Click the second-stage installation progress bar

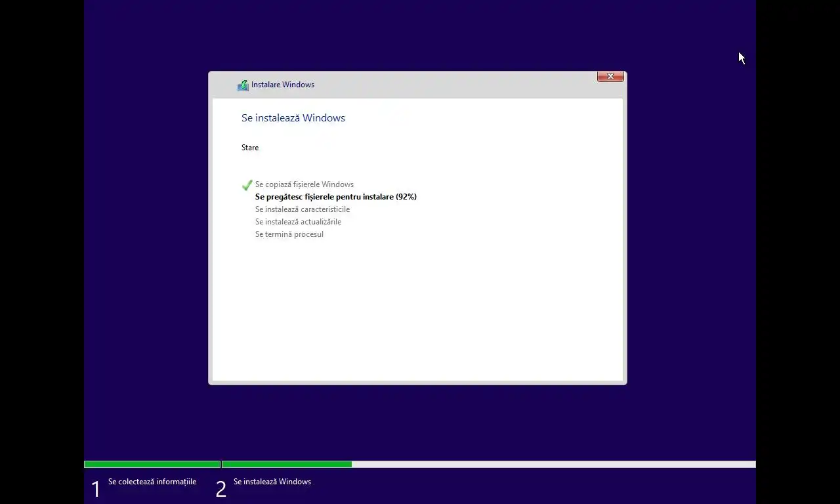[489, 465]
